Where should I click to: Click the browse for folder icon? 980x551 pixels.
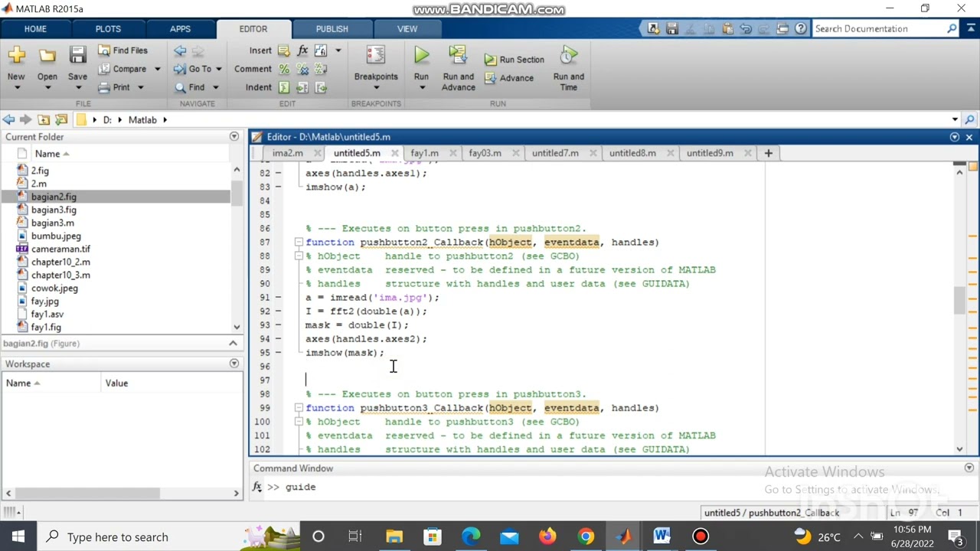(61, 119)
